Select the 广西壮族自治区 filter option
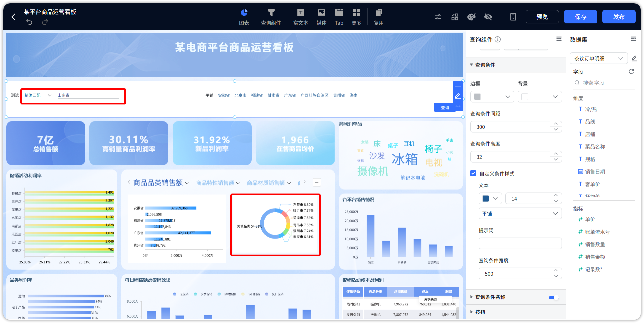This screenshot has width=644, height=323. pos(314,95)
